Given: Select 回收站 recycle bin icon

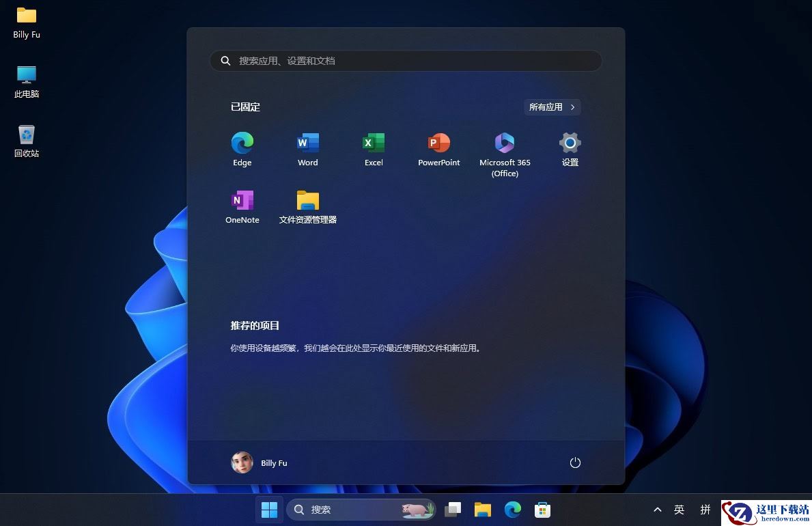Looking at the screenshot, I should [27, 141].
